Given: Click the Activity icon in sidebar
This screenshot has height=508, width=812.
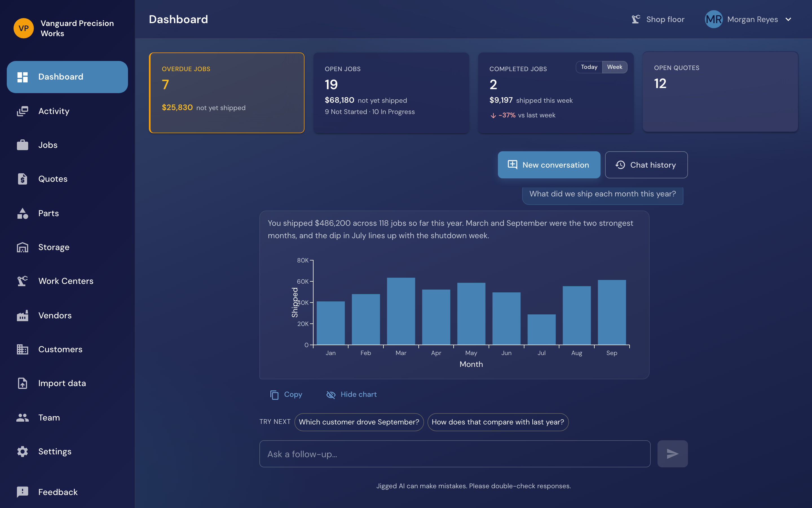Looking at the screenshot, I should point(23,111).
